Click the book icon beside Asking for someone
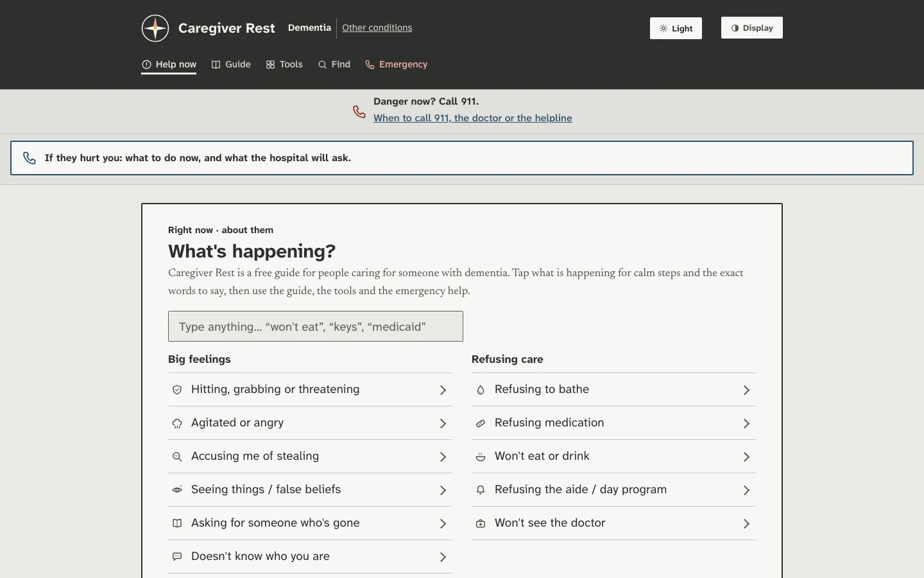 tap(177, 523)
